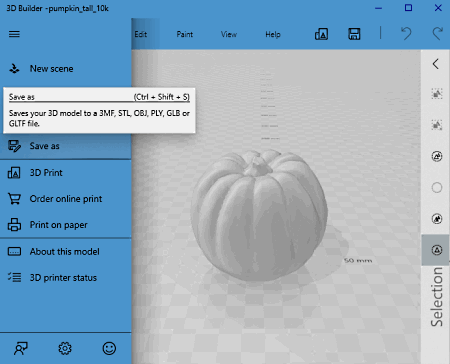This screenshot has width=450, height=364.
Task: Undo the last action
Action: click(x=406, y=34)
